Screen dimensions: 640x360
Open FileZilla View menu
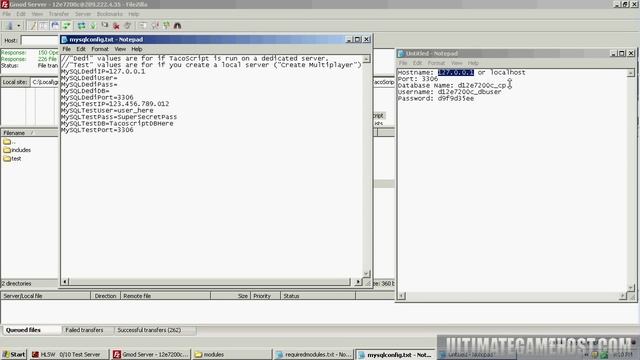(37, 14)
